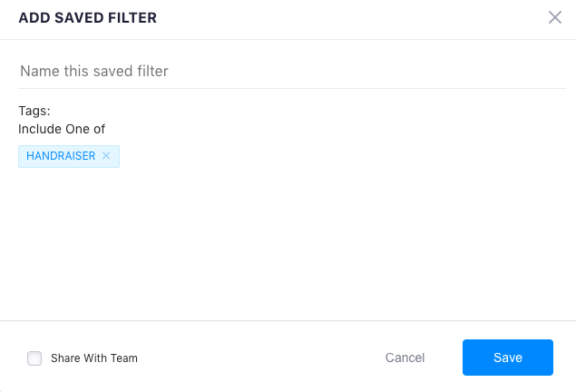Dismiss the dialog via the Cancel link
576x392 pixels.
[x=405, y=358]
